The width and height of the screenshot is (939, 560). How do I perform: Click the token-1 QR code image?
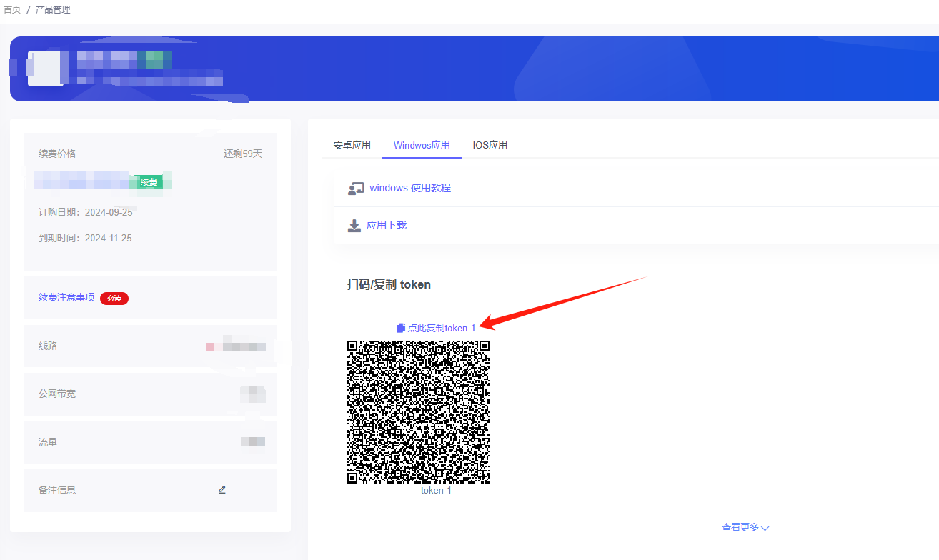419,411
